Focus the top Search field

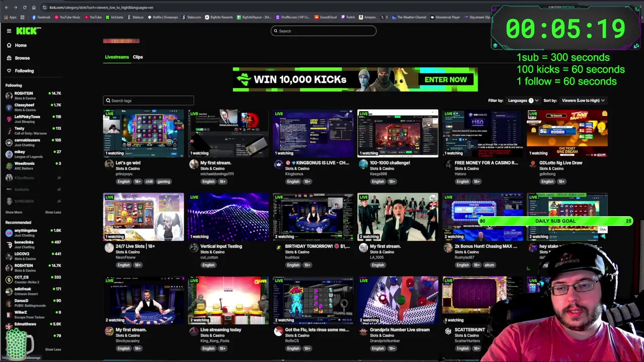tap(323, 31)
